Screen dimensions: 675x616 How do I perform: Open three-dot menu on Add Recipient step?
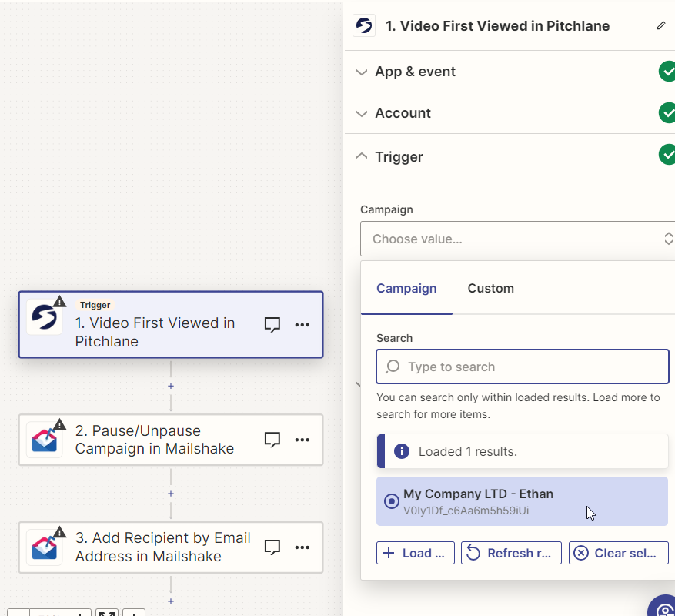[x=302, y=547]
